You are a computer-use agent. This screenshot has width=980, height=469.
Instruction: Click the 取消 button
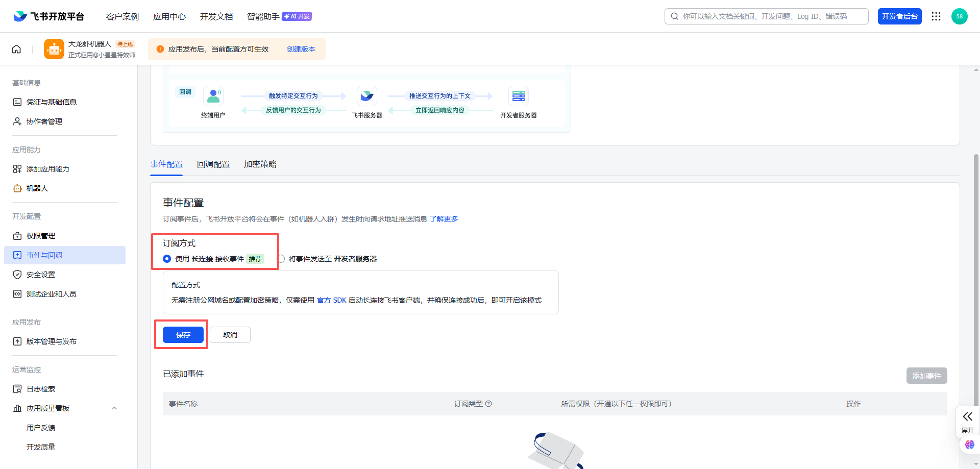point(230,335)
